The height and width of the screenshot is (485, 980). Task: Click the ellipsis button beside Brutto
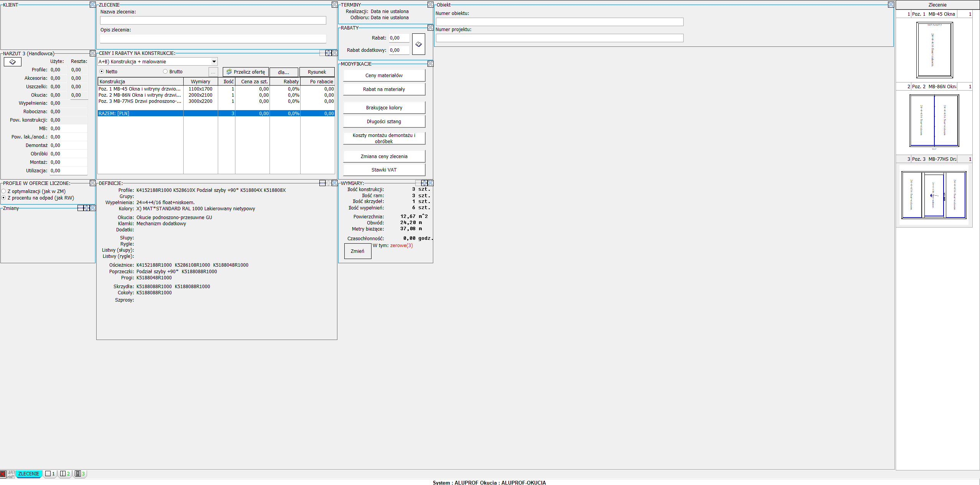point(213,72)
